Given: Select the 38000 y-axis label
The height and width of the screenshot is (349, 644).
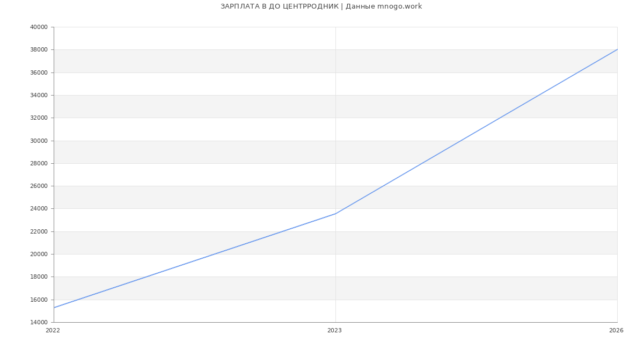Looking at the screenshot, I should 39,50.
